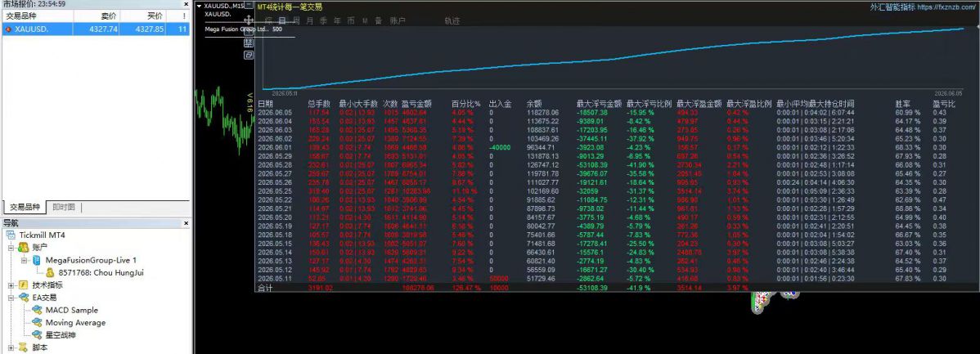This screenshot has height=354, width=980.
Task: Sort by the 买价 column header
Action: pos(142,16)
